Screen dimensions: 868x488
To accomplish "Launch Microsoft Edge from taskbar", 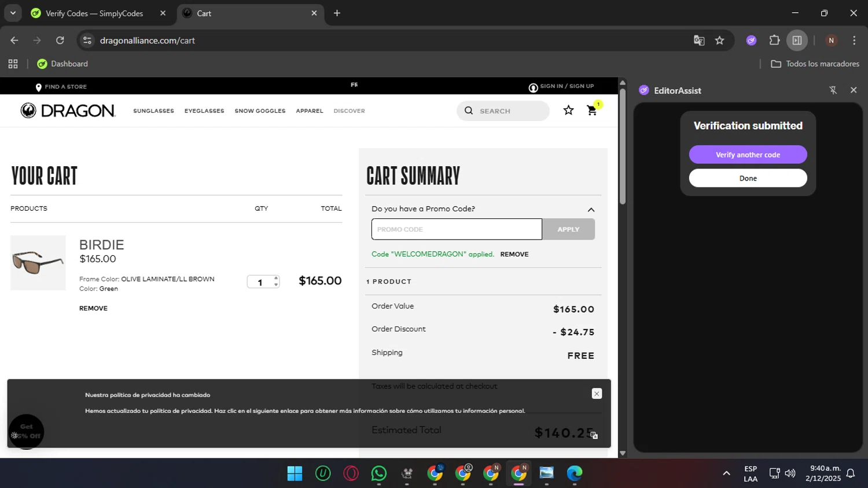I will point(575,474).
